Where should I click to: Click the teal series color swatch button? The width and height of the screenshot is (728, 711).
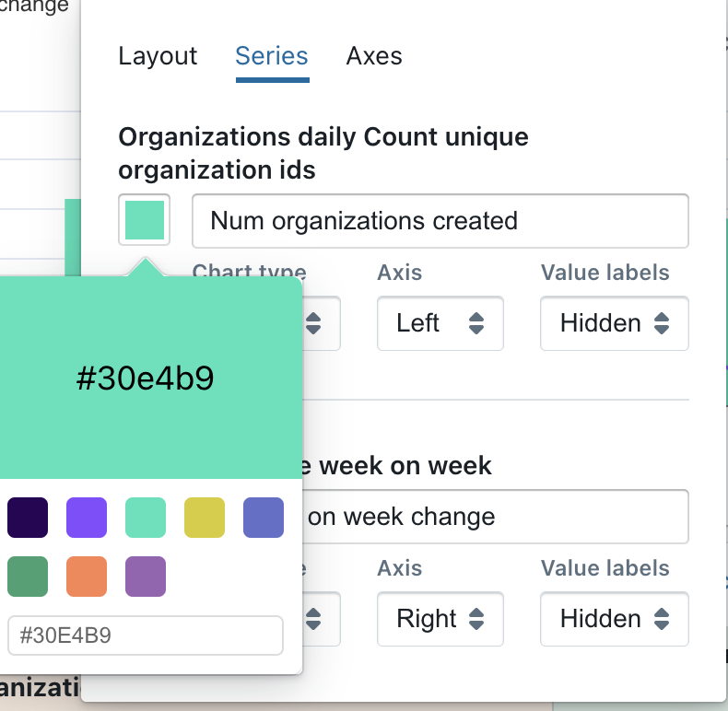pos(145,220)
